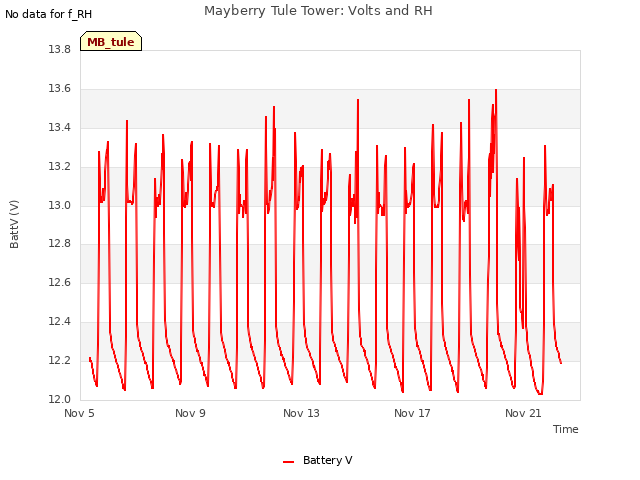Click the 13.0 y-axis tick label
The width and height of the screenshot is (640, 480).
(x=60, y=205)
